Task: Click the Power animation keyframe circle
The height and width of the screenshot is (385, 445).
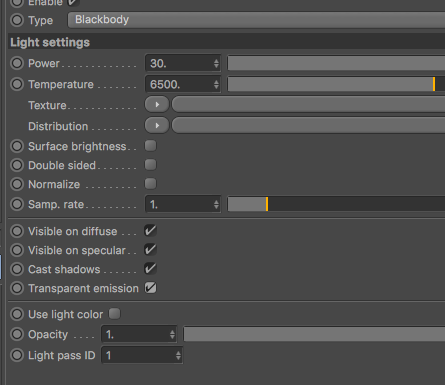Action: [17, 63]
